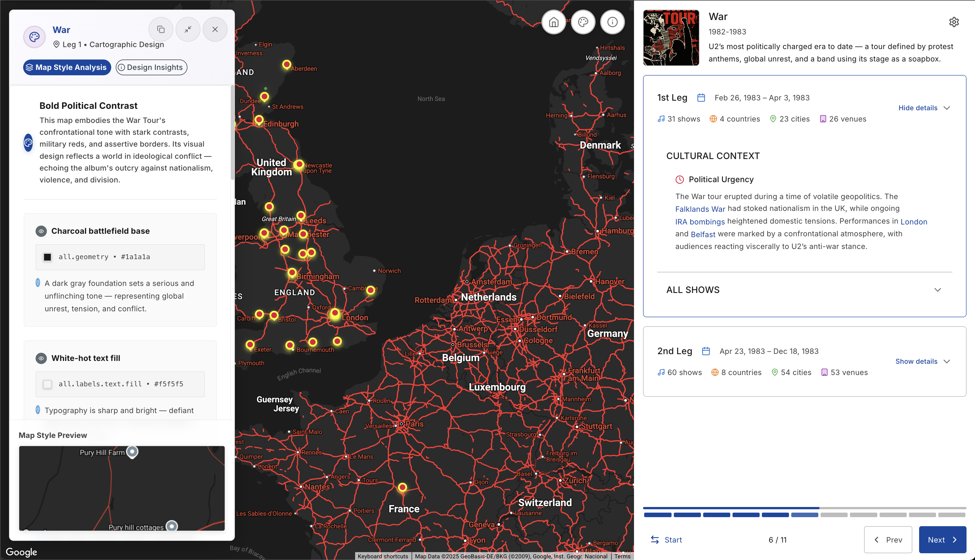Toggle White-hot text fill eye icon

coord(41,358)
